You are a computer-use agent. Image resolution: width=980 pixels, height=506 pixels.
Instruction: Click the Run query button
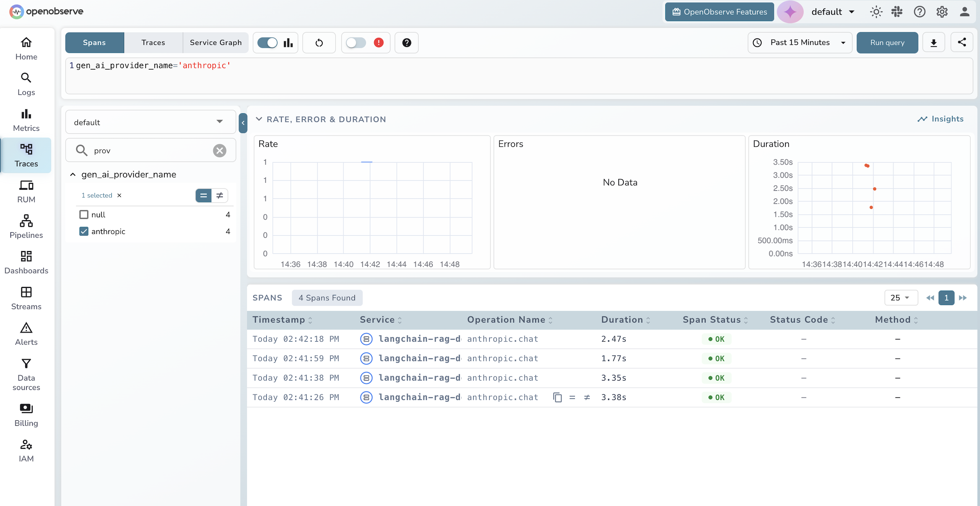(x=887, y=43)
